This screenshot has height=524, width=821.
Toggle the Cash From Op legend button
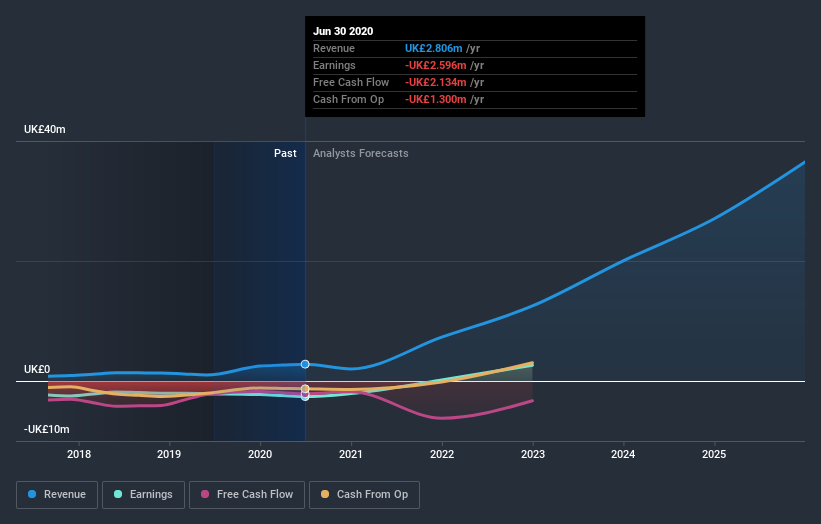[364, 495]
